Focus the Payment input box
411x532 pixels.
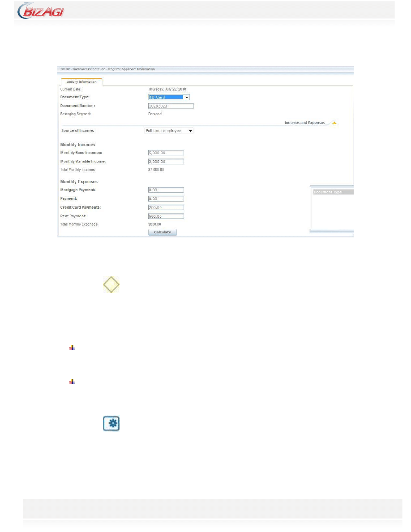(x=166, y=199)
